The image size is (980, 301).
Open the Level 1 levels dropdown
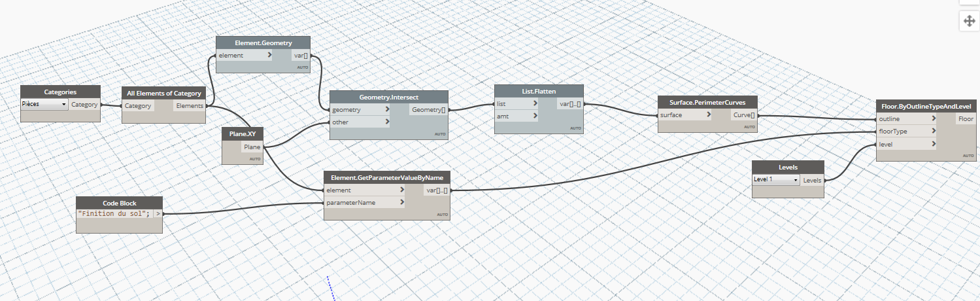(x=776, y=179)
